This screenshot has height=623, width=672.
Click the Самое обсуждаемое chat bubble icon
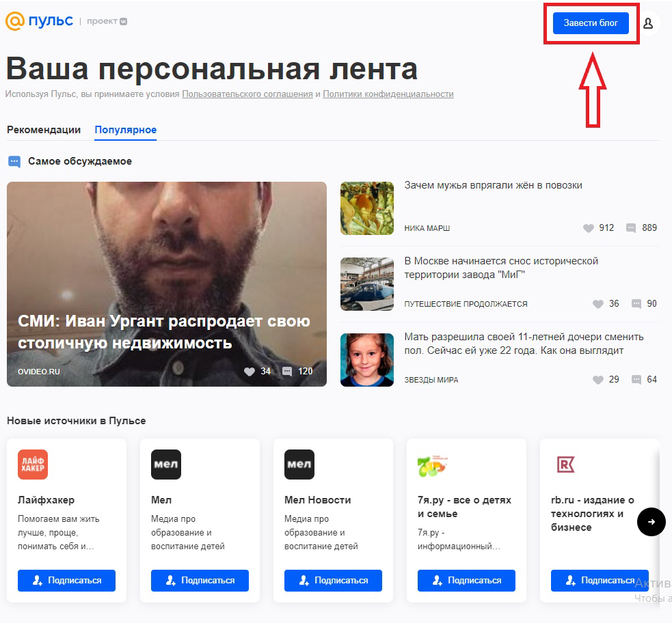tap(14, 162)
